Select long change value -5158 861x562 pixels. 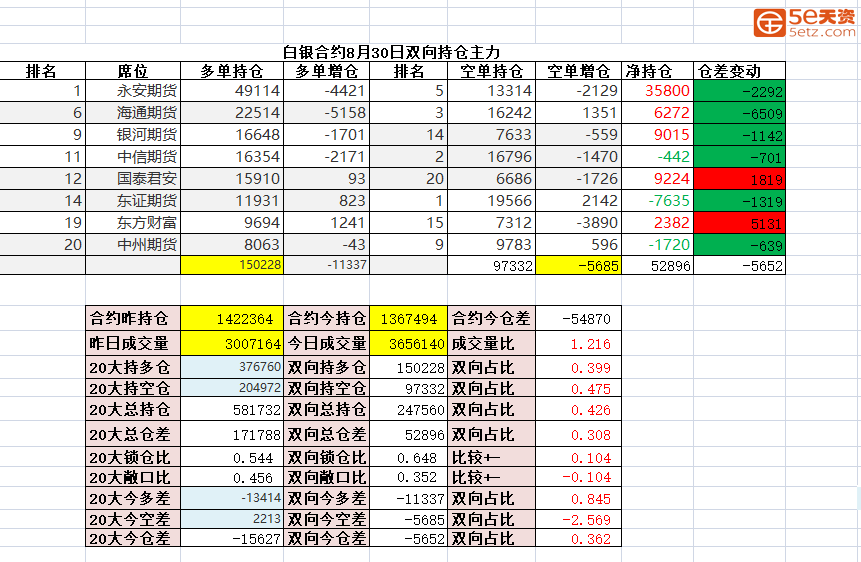click(327, 113)
